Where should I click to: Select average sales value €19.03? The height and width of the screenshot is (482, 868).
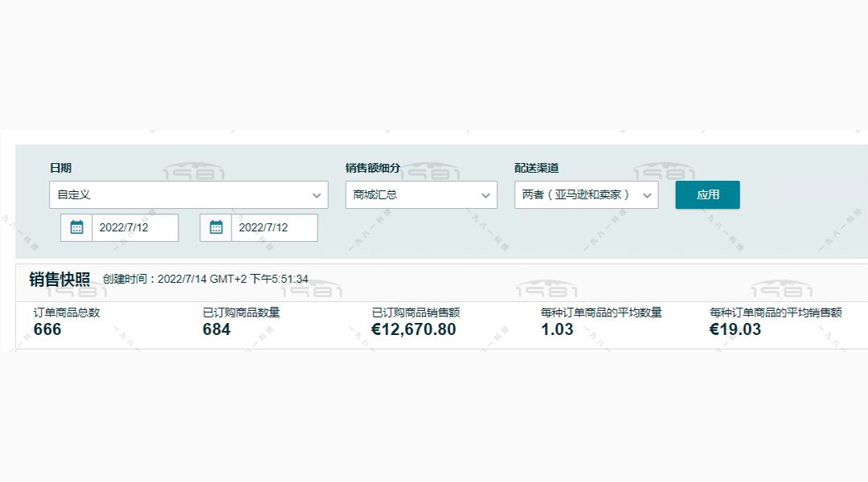[x=735, y=329]
